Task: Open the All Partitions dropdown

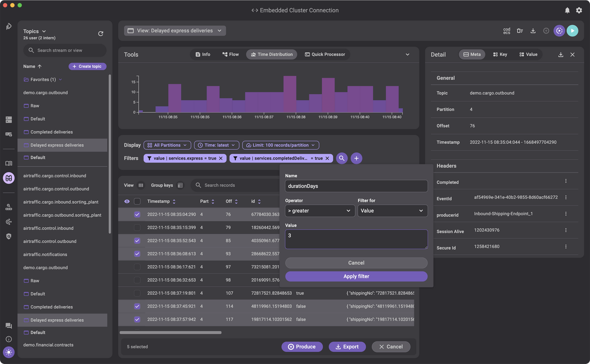Action: [x=167, y=145]
